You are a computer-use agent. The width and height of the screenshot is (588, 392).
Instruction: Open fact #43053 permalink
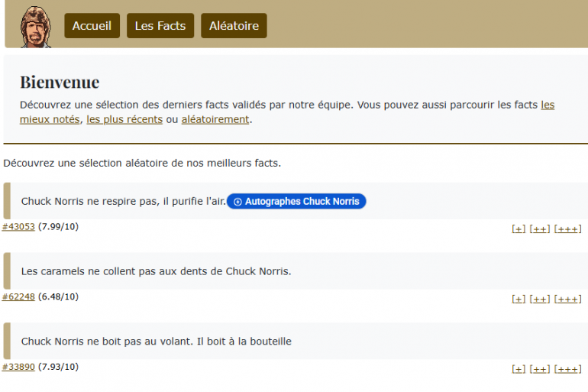pos(18,227)
